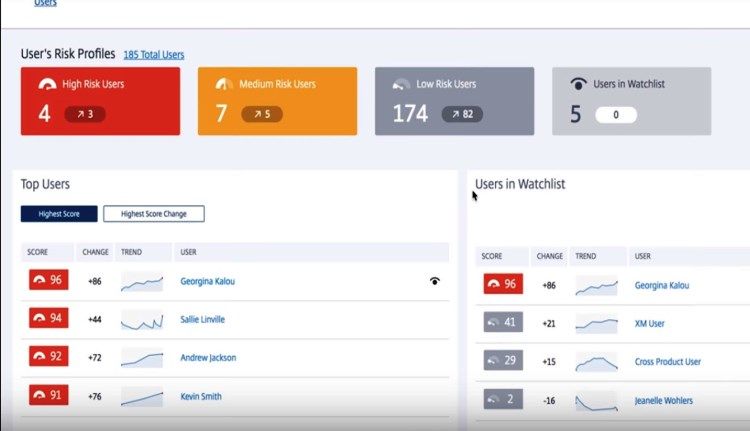Click trend sparkline for Georgina Kalou, Top Users
The width and height of the screenshot is (750, 431).
pyautogui.click(x=142, y=282)
